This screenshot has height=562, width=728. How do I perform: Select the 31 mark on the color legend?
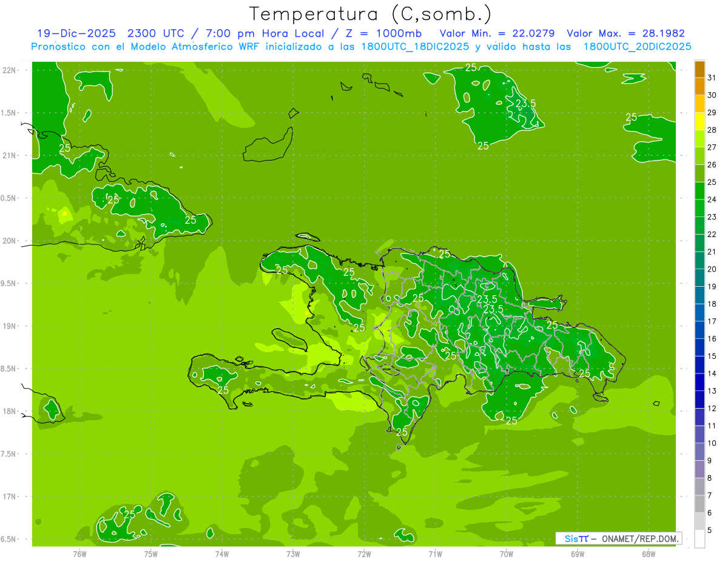click(712, 77)
